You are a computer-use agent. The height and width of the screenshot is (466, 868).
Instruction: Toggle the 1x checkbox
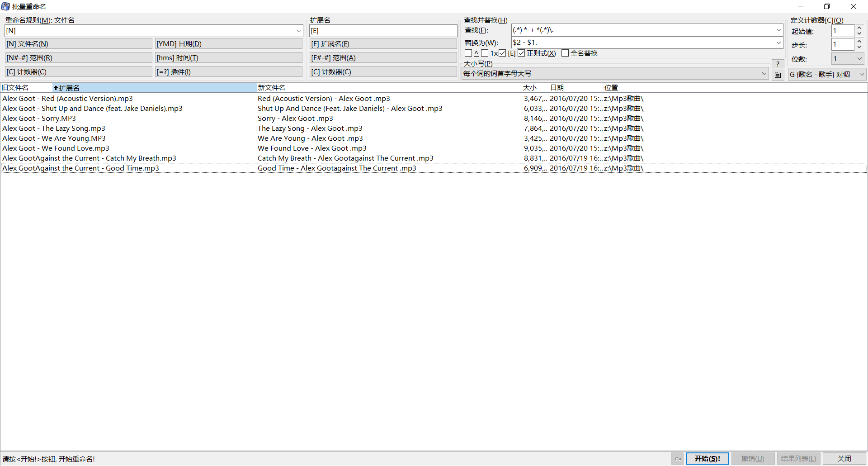485,53
